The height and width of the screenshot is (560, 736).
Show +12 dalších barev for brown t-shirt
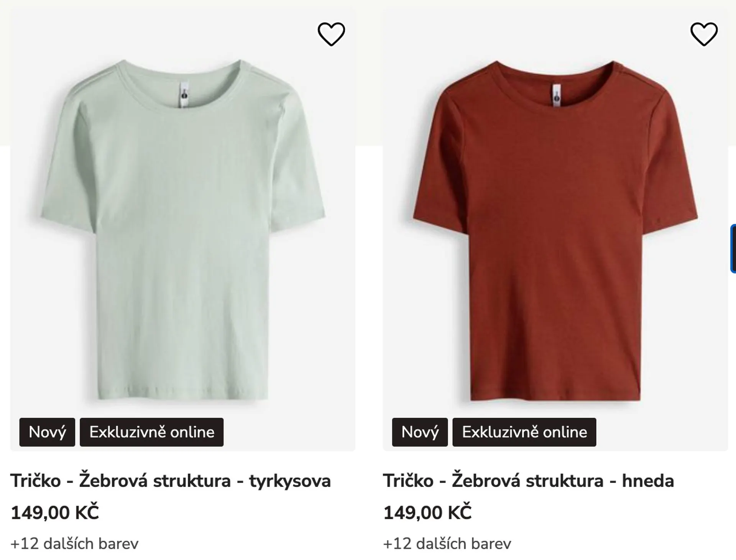tap(447, 544)
